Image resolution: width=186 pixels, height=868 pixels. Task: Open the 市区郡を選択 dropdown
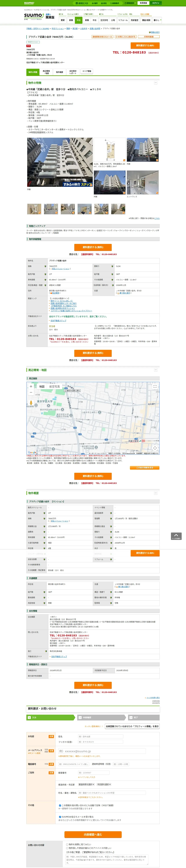coord(104,784)
